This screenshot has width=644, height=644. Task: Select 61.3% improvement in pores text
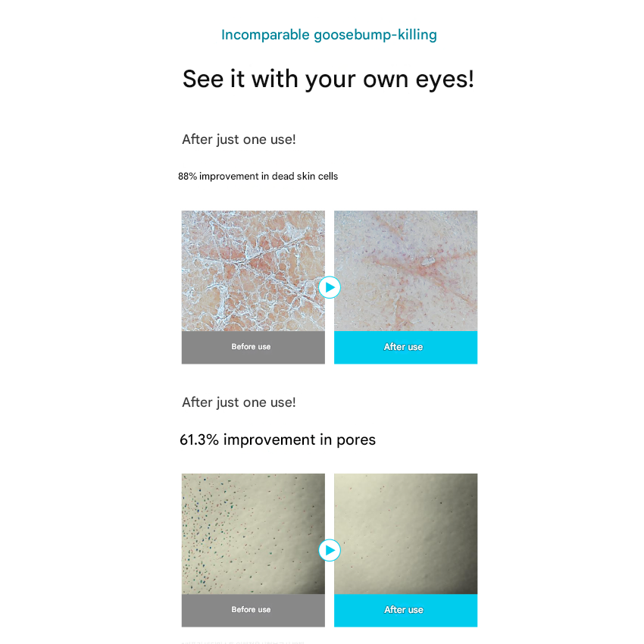[x=277, y=440]
